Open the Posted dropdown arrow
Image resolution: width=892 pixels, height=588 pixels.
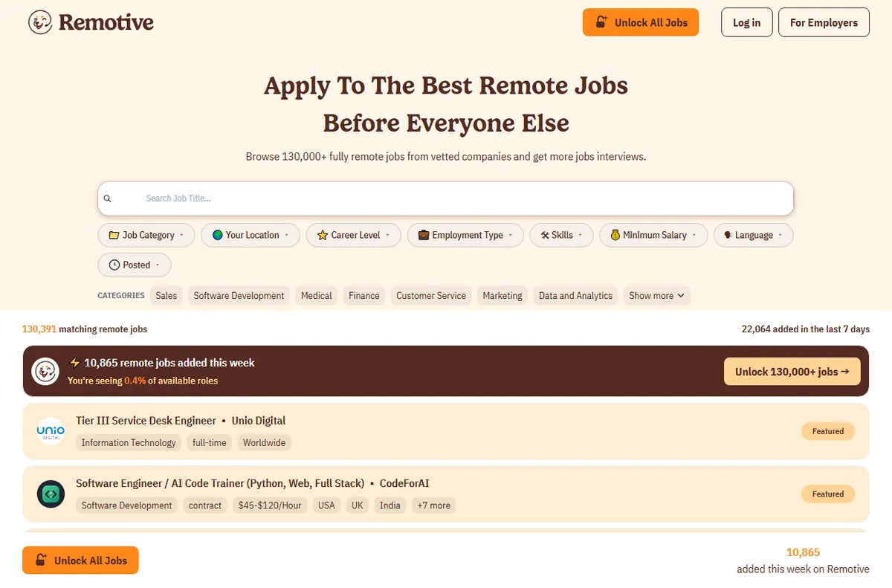pyautogui.click(x=158, y=265)
